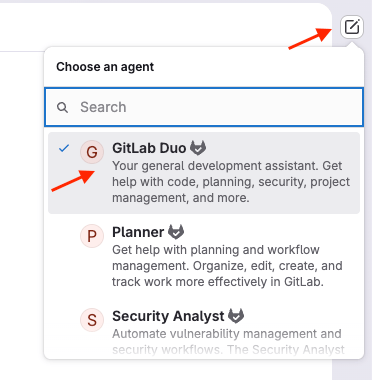The height and width of the screenshot is (380, 372).
Task: Click the Security Analyst "S" avatar
Action: click(x=92, y=320)
